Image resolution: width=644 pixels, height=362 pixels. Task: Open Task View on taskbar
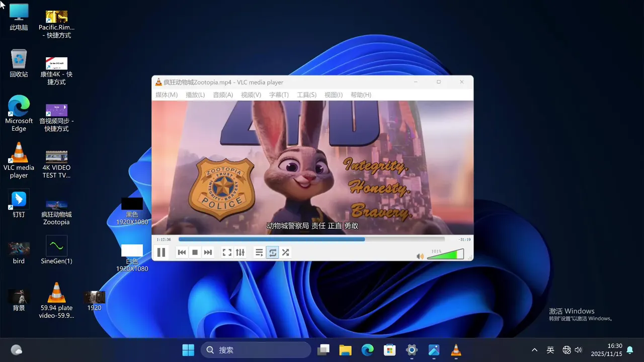tap(324, 350)
